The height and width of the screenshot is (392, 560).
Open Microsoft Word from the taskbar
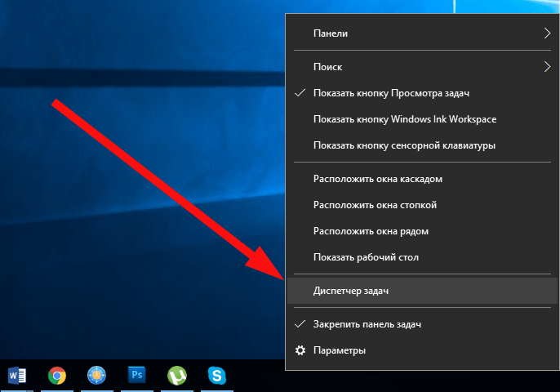pyautogui.click(x=17, y=376)
